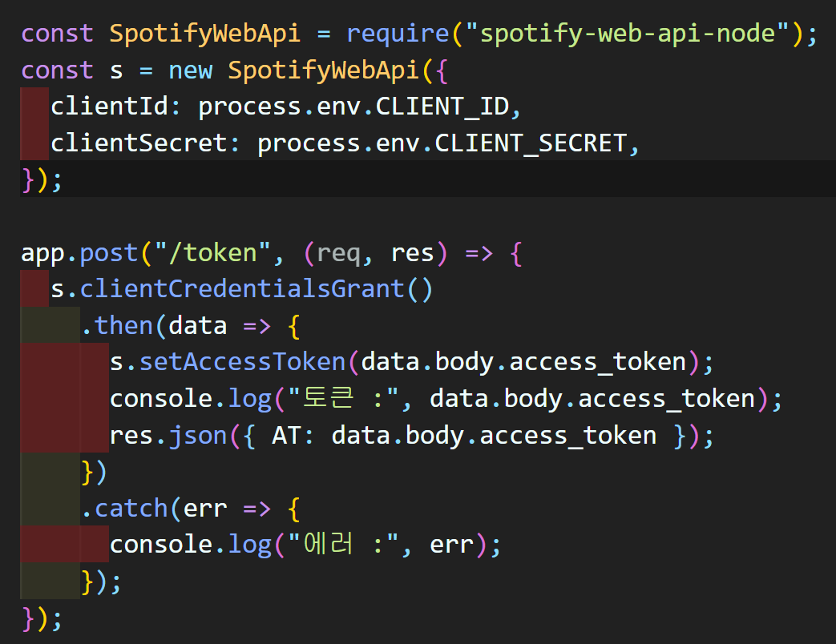Click CLIENT_ID environment variable
This screenshot has height=644, width=836.
click(x=442, y=107)
